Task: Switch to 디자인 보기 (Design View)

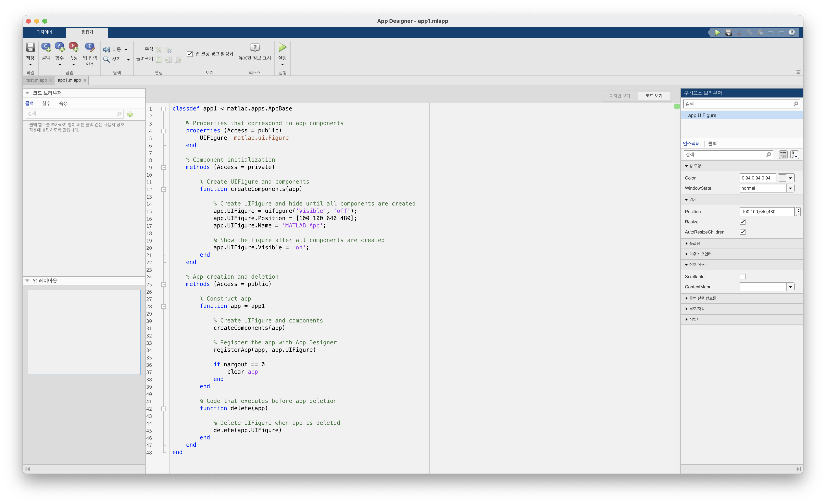Action: [x=619, y=96]
